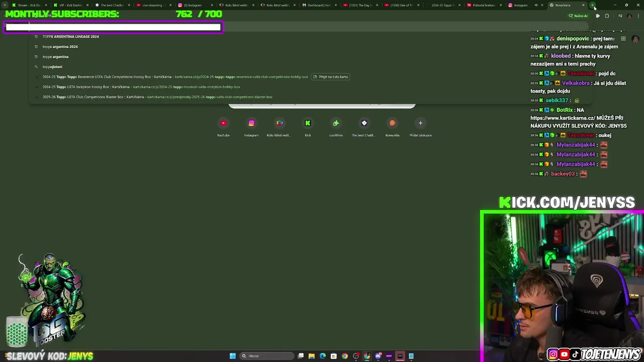Open Microsoft Store from taskbar
Viewport: 644px width, 362px height.
(334, 356)
